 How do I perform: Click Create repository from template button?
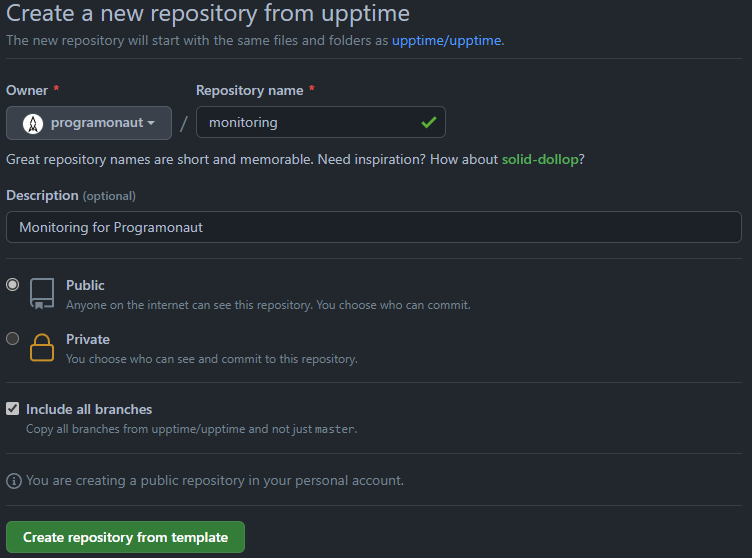tap(125, 537)
